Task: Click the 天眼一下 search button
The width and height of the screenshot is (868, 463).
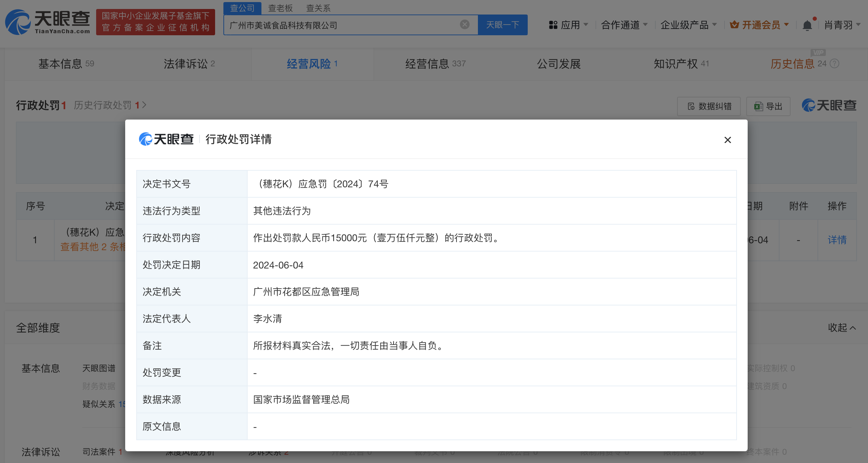Action: (502, 25)
